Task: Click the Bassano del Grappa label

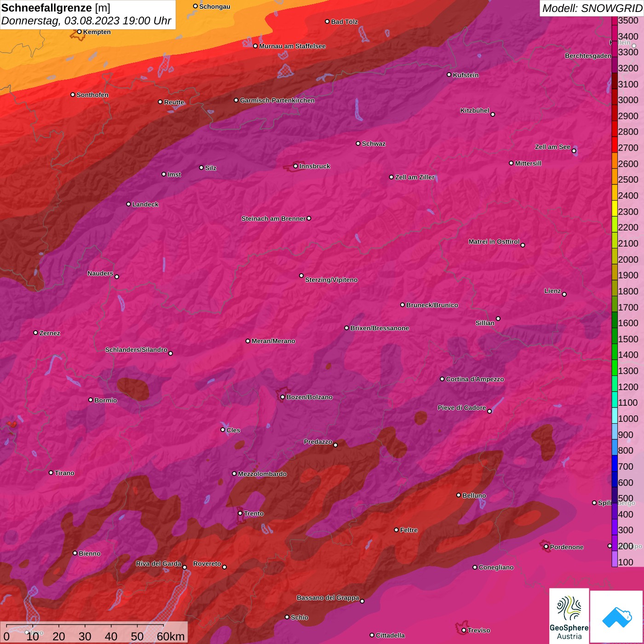Action: pyautogui.click(x=328, y=598)
